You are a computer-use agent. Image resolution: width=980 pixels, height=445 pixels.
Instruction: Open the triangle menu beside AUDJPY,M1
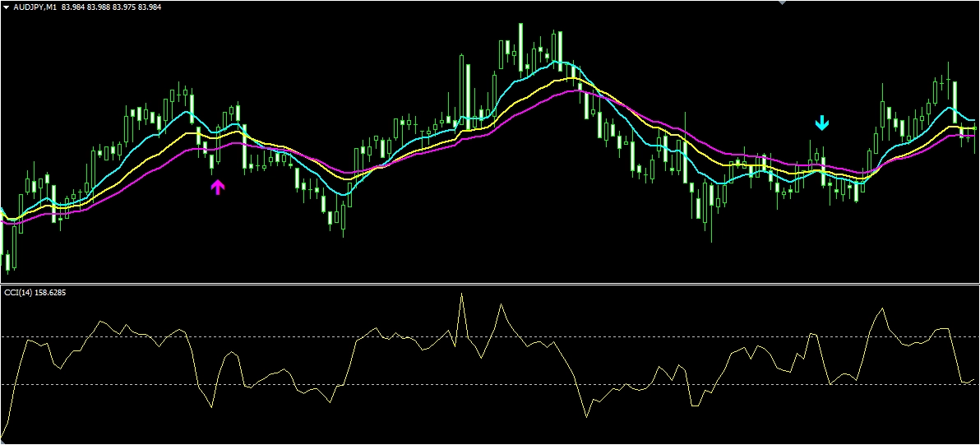click(7, 7)
